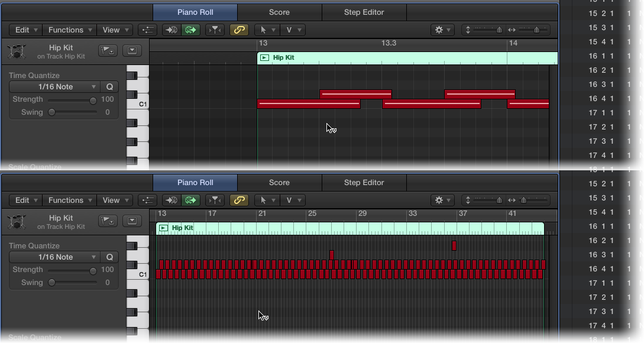Click the catch playhead icon in the bottom toolbar
This screenshot has height=343, width=644.
tap(216, 200)
